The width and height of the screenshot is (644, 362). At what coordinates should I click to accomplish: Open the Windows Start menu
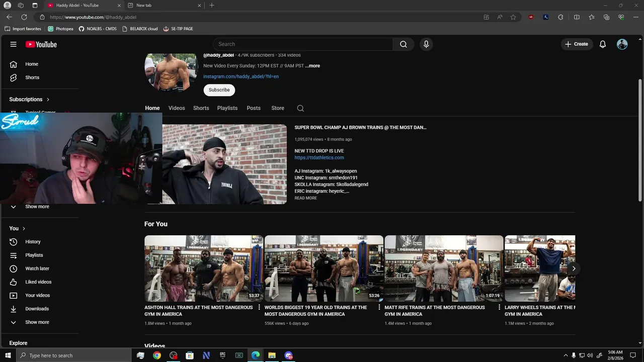(8, 355)
